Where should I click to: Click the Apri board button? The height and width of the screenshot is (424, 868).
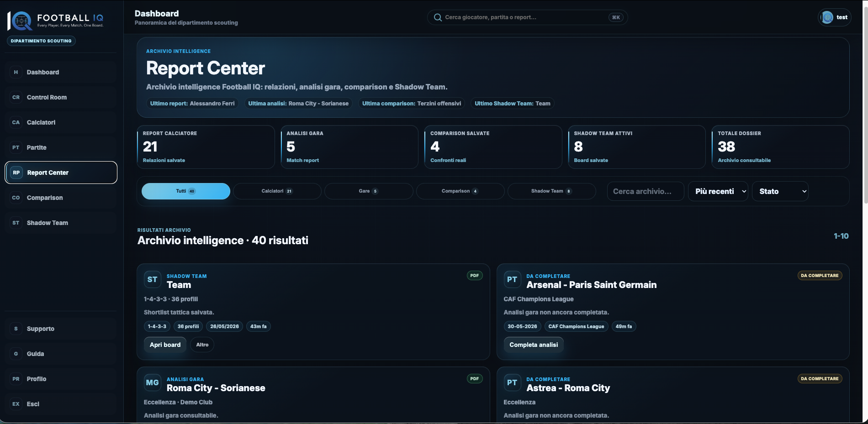point(165,345)
